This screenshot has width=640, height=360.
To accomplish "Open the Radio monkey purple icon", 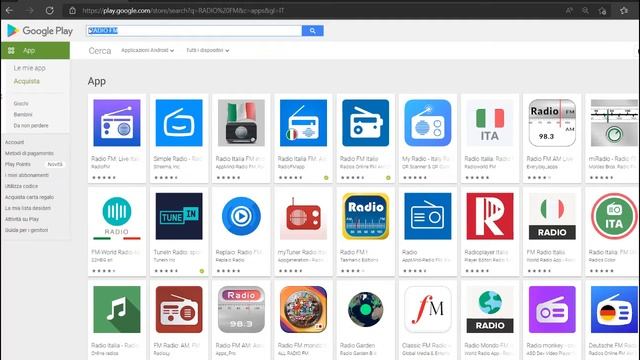I will point(552,309).
